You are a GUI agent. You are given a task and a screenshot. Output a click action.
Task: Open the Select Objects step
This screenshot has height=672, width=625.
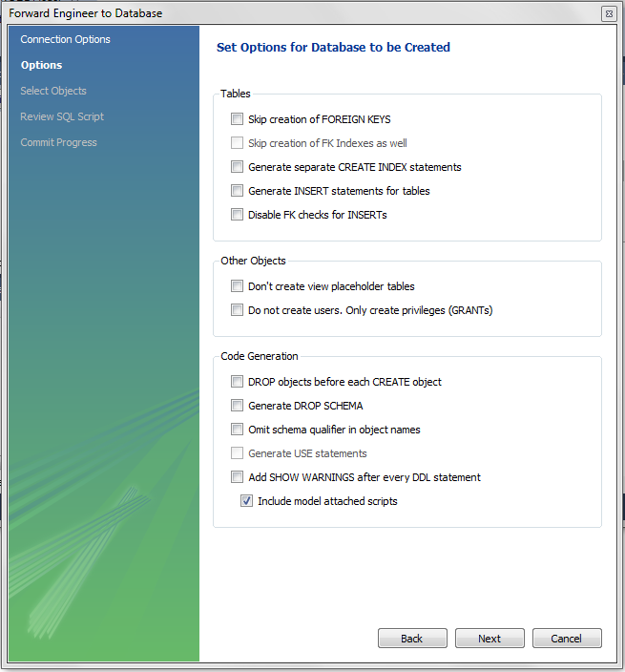click(53, 91)
